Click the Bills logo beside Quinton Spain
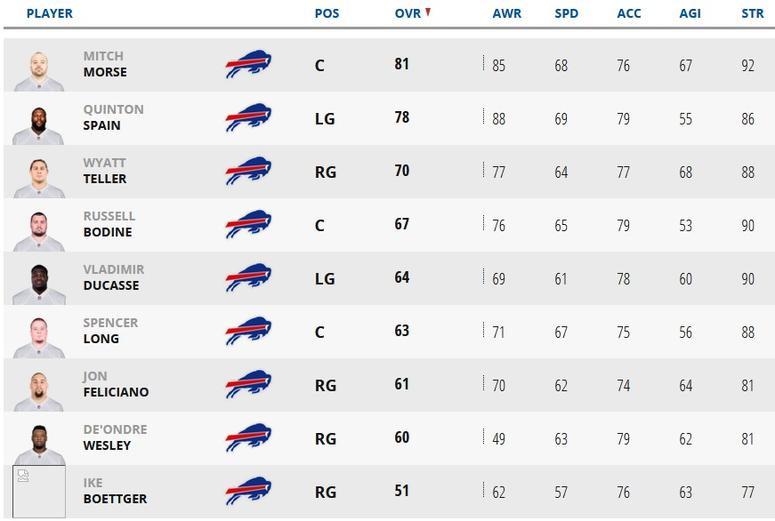 tap(248, 118)
